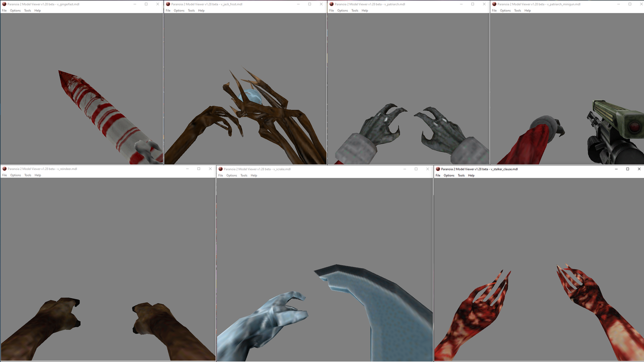Image resolution: width=644 pixels, height=362 pixels.
Task: Maximize the v_patriarch.mdl window
Action: pos(472,4)
